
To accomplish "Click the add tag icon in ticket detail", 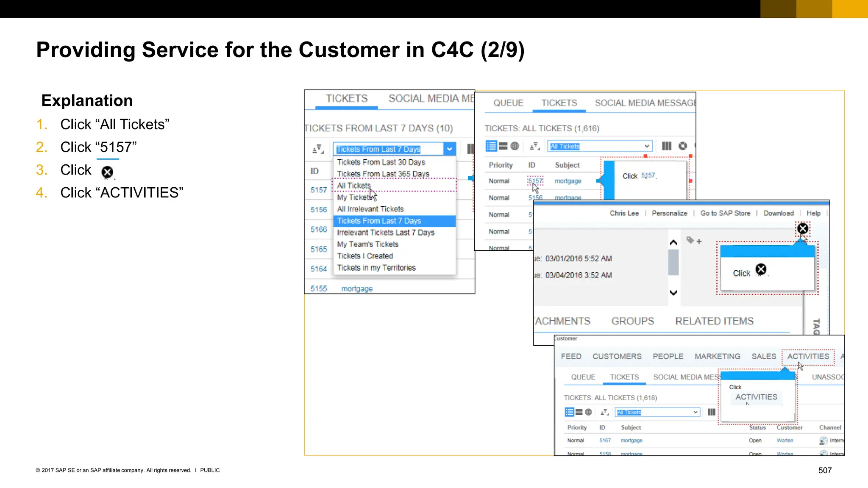I will (x=694, y=241).
